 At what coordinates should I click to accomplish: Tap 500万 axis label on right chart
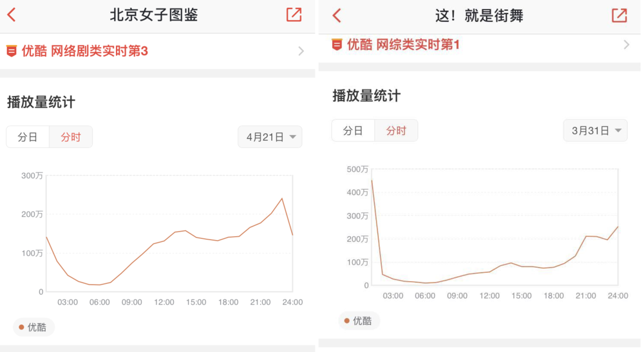pos(357,169)
